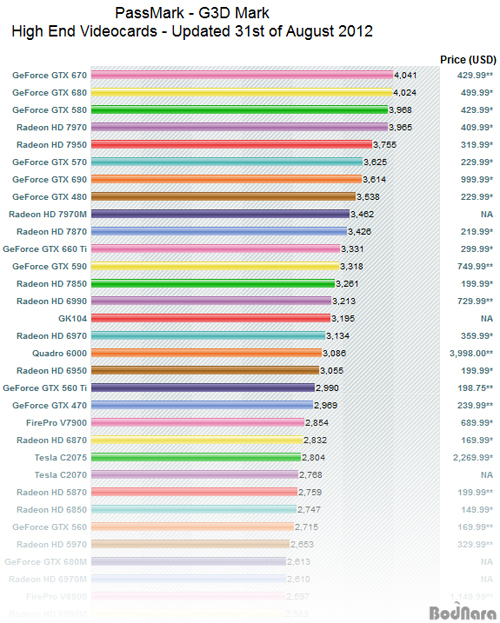Select the Radeon HD 6850 label
The image size is (500, 623).
(x=51, y=510)
